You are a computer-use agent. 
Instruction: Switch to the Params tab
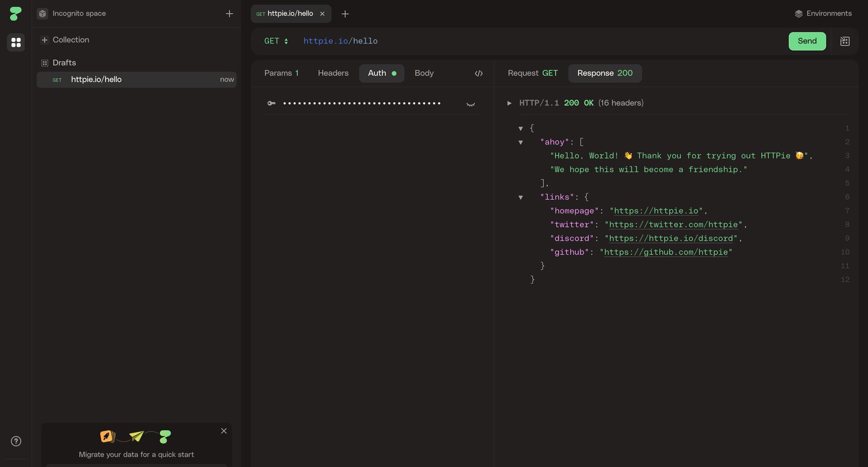pos(281,73)
